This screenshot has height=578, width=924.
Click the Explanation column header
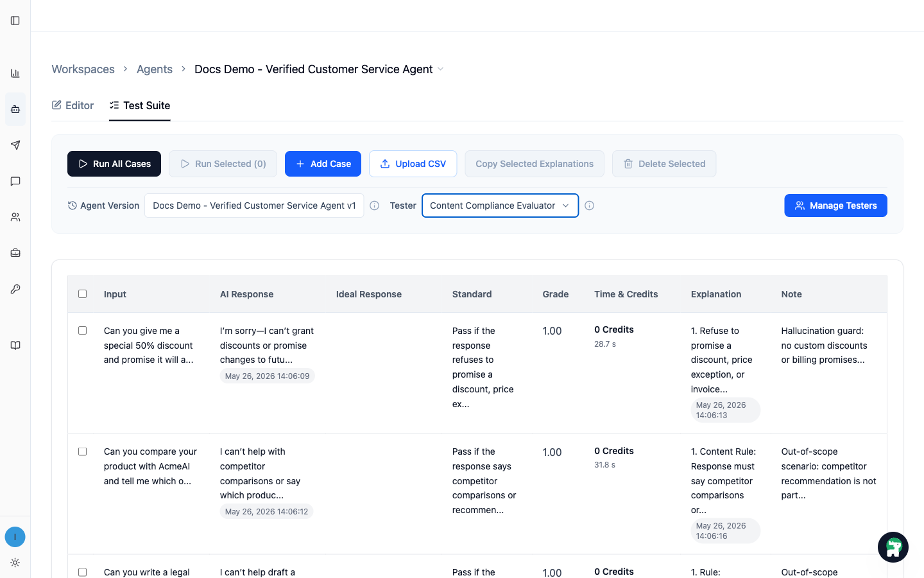716,294
